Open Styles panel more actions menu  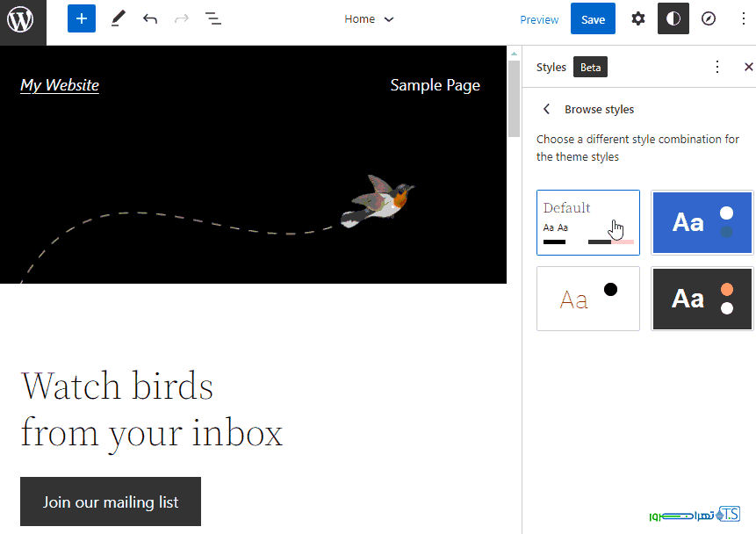pyautogui.click(x=717, y=67)
